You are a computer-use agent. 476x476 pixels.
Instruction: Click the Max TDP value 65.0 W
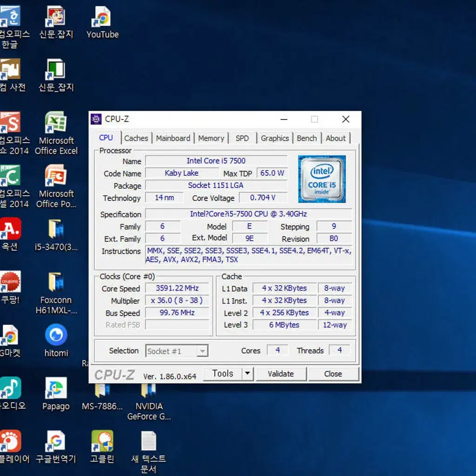pyautogui.click(x=272, y=173)
